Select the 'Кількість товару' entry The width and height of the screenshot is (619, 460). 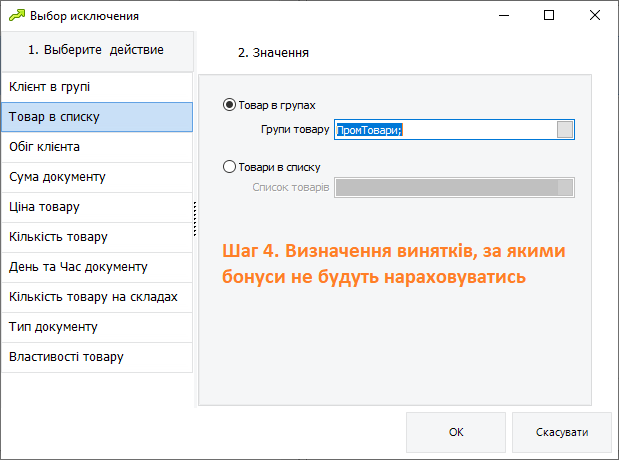(x=97, y=237)
